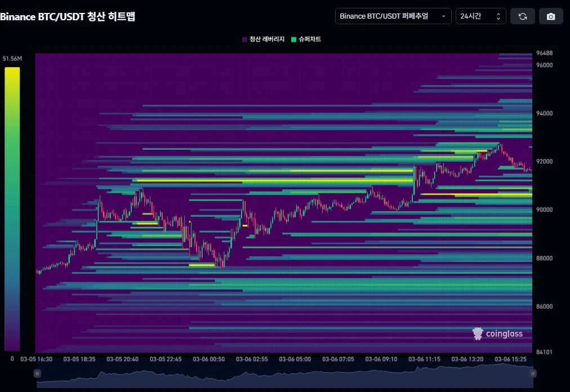The image size is (570, 392).
Task: Click the 03-06 13:20 time label
Action: 467,359
